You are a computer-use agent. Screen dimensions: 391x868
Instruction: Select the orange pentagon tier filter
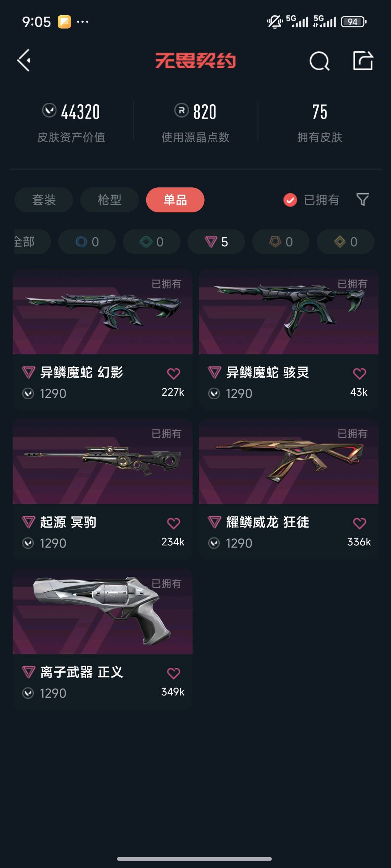[281, 242]
